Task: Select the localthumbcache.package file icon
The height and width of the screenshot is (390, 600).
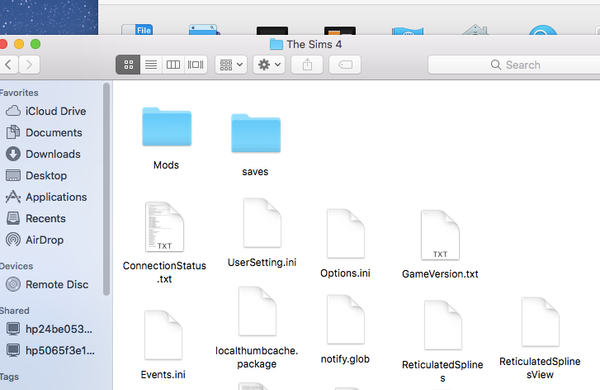Action: [257, 311]
